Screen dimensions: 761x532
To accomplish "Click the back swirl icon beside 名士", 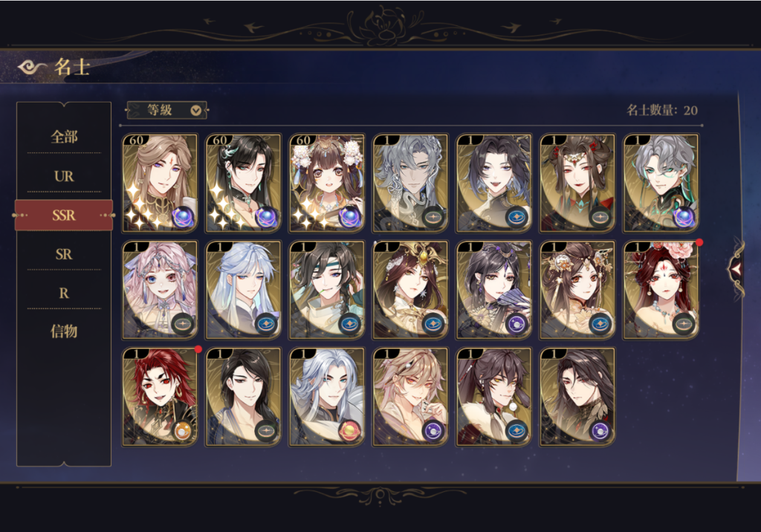I will (31, 68).
